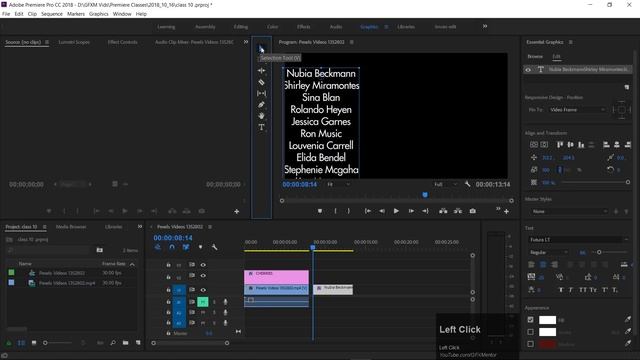Open the Graphics menu

click(99, 14)
